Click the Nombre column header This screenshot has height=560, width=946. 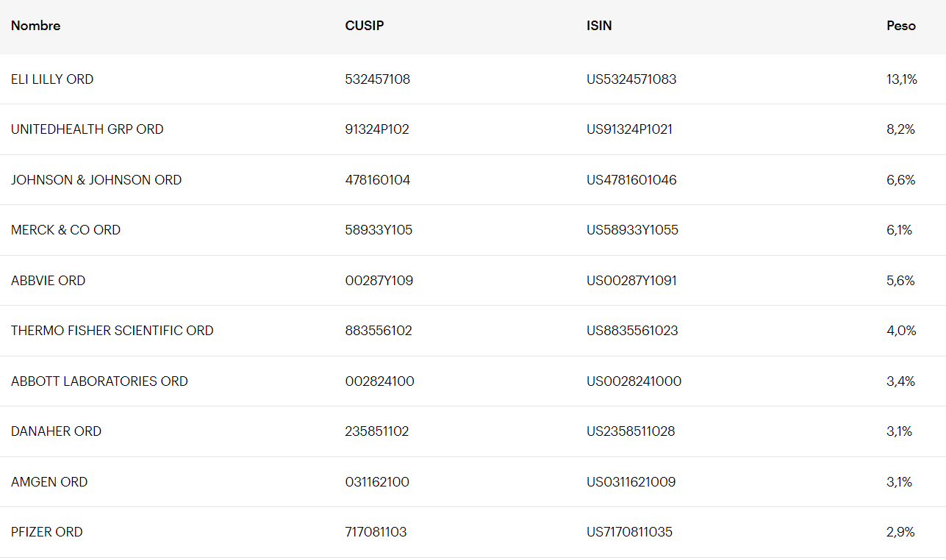[x=36, y=26]
